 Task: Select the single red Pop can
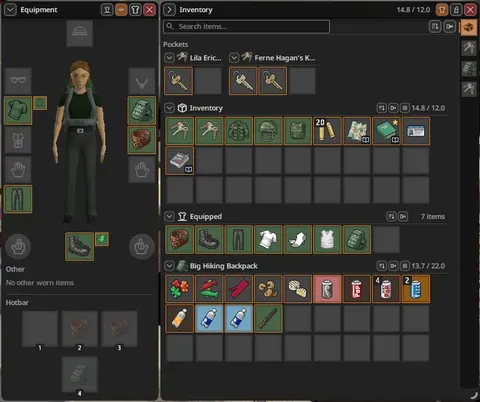pos(357,289)
